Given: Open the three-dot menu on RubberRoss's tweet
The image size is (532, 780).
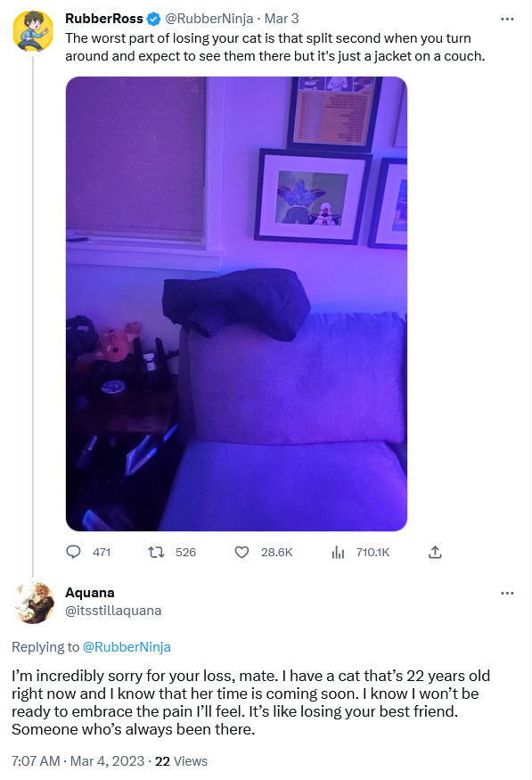Looking at the screenshot, I should (507, 19).
